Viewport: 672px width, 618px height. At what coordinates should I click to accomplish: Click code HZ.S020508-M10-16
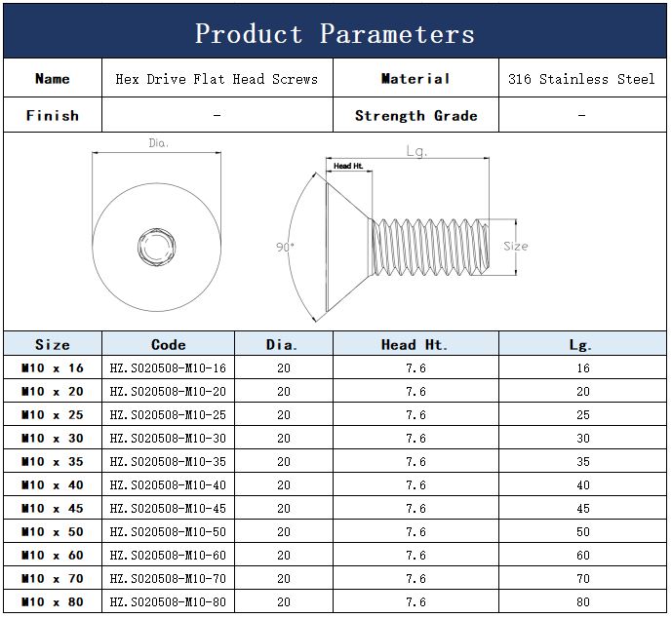(168, 367)
